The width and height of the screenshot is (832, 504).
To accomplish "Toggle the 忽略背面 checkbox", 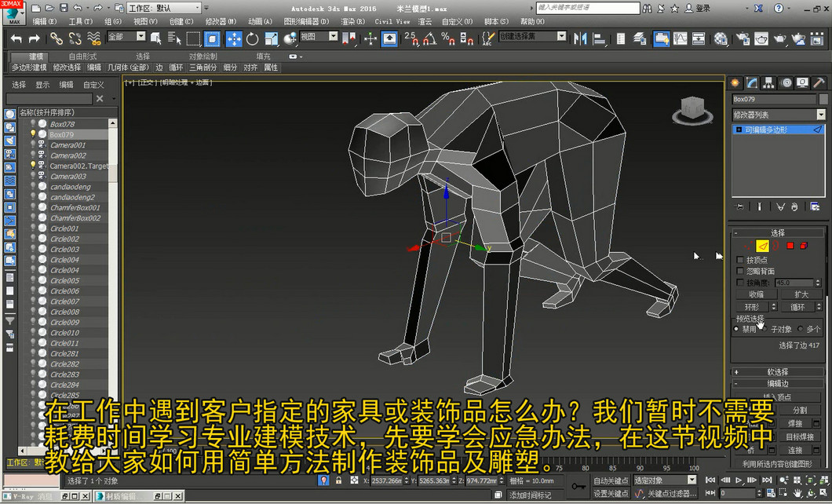I will [x=740, y=271].
